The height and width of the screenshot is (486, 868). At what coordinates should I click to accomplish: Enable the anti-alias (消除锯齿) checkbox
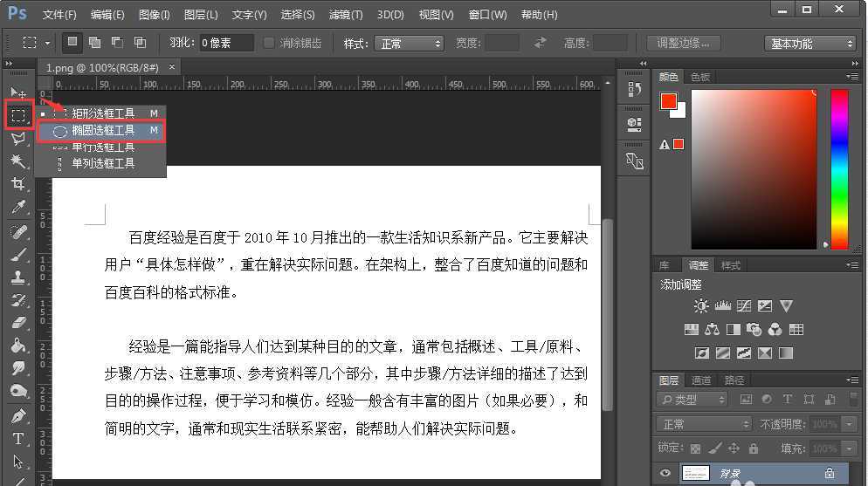click(x=269, y=43)
